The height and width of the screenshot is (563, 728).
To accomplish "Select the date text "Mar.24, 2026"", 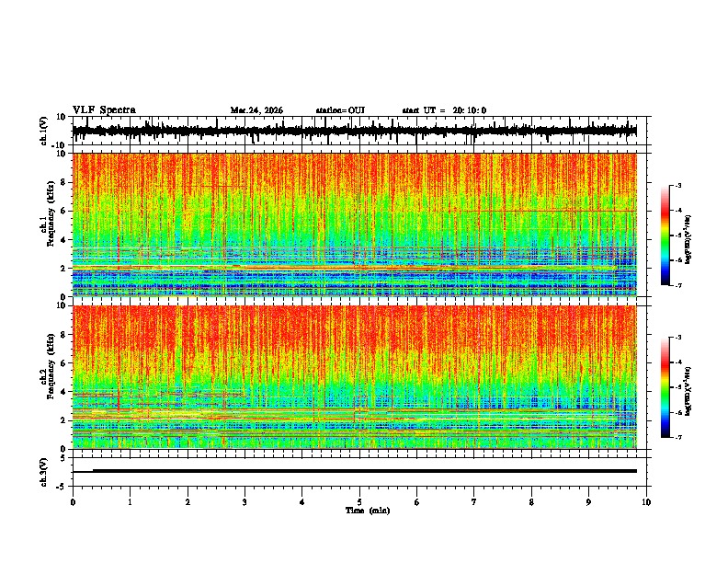I will point(256,110).
